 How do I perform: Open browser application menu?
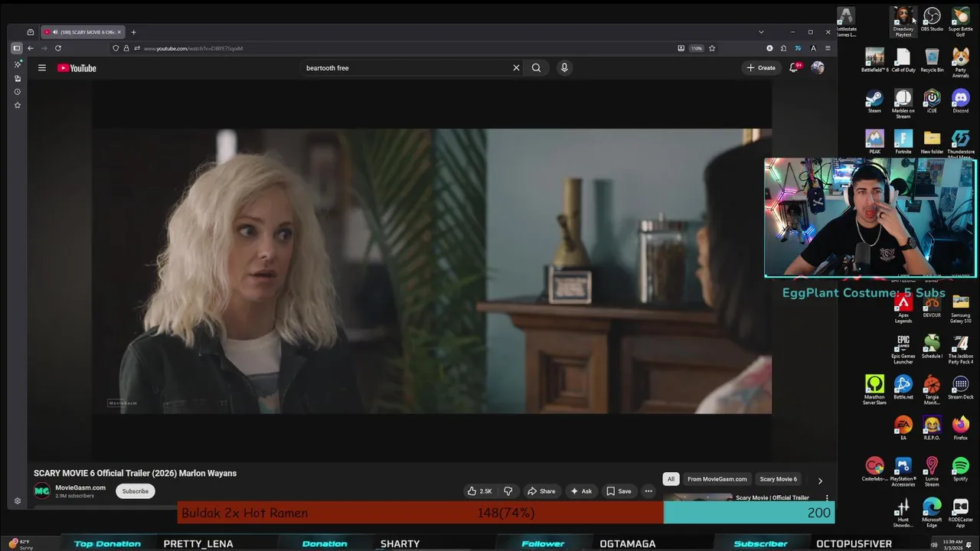[828, 48]
